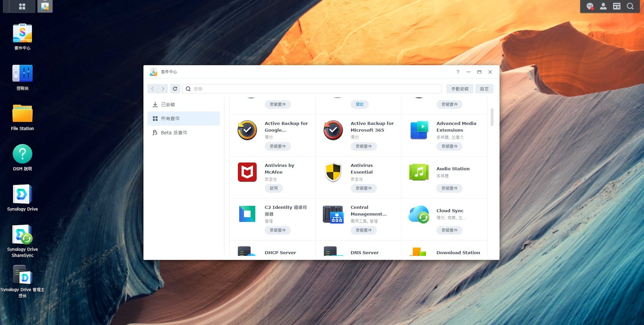Screen dimensions: 644x325
Task: Open 控制台 desktop shortcut
Action: click(x=22, y=77)
